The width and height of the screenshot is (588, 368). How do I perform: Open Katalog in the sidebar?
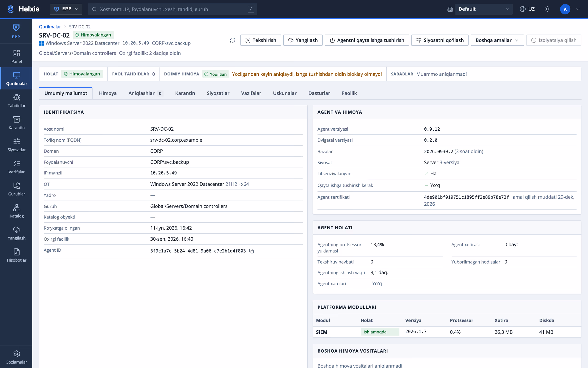(16, 211)
